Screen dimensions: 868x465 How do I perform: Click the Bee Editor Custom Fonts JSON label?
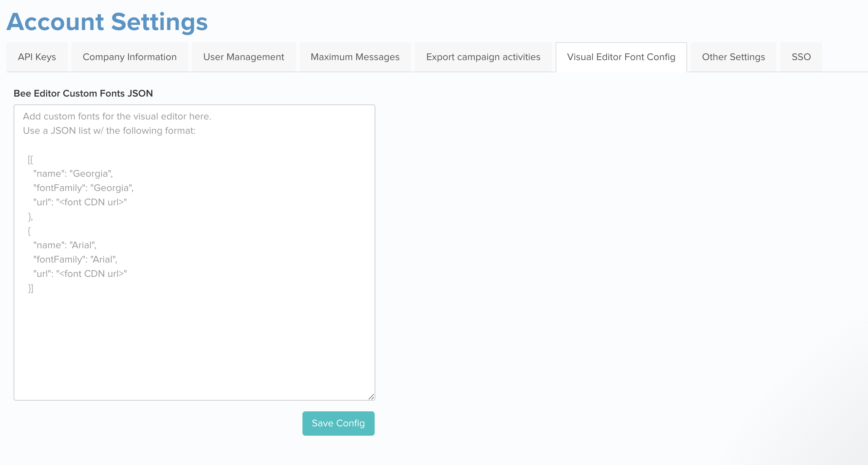tap(83, 93)
